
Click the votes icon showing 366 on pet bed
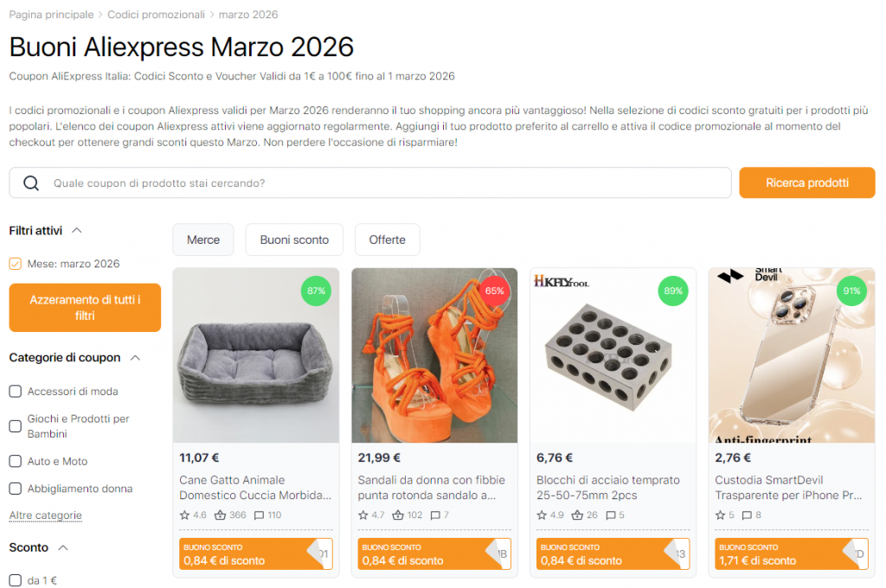coord(219,514)
